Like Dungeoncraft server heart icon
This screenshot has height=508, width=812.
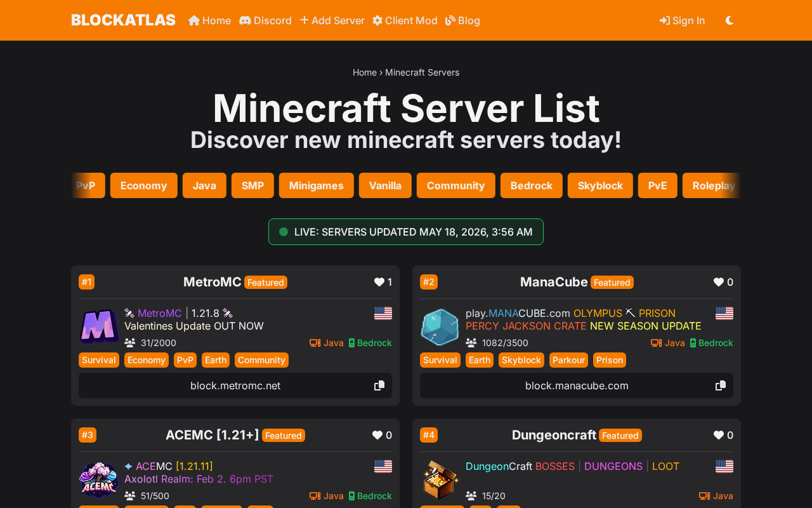[719, 435]
